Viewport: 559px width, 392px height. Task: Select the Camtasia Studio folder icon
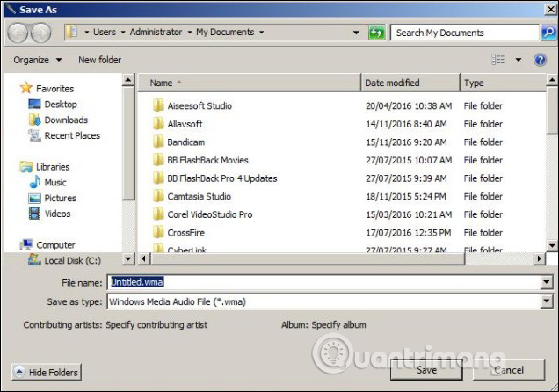coord(158,196)
